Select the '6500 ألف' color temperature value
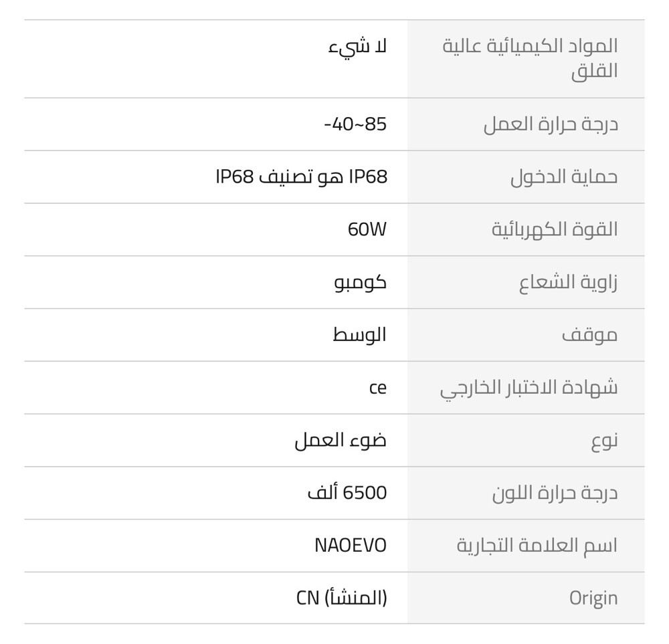 [347, 493]
